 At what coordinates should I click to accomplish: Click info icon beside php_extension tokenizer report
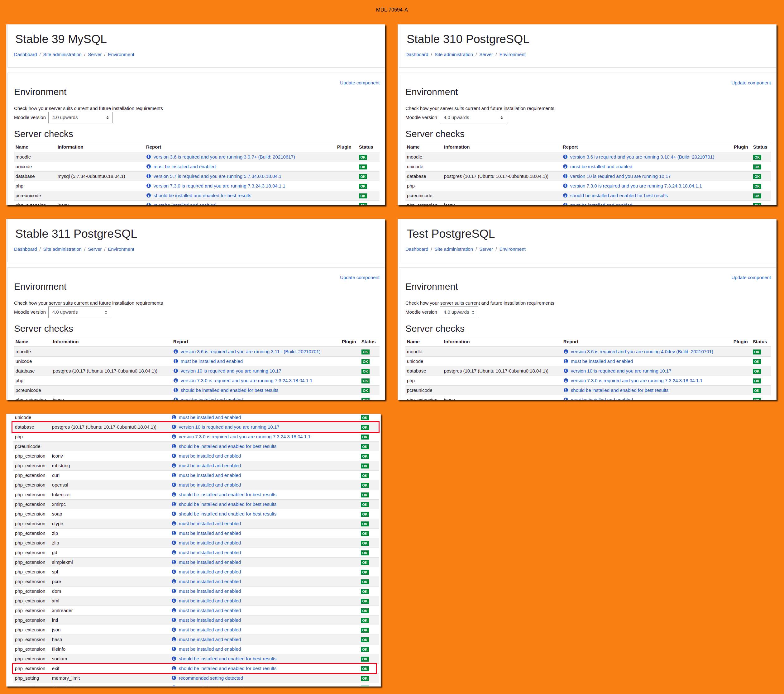pyautogui.click(x=174, y=495)
